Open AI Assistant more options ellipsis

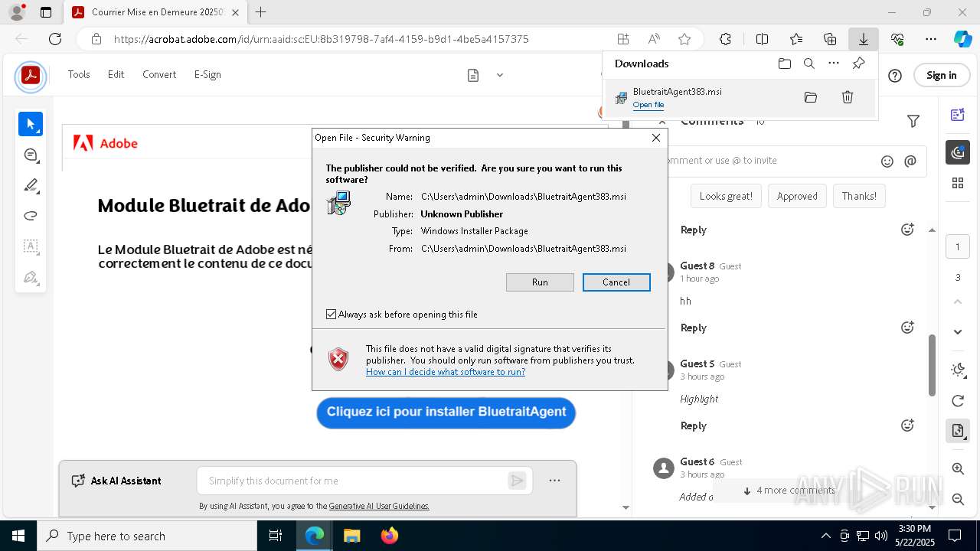tap(555, 481)
